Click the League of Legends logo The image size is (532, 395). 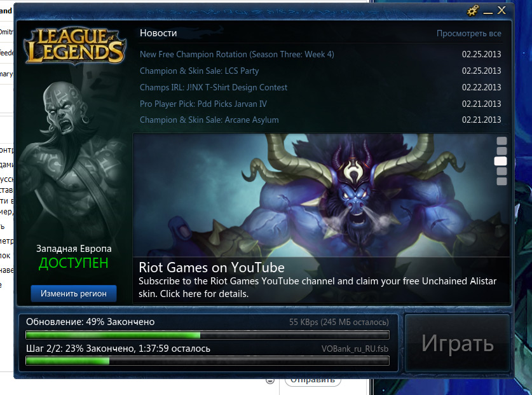pos(75,46)
